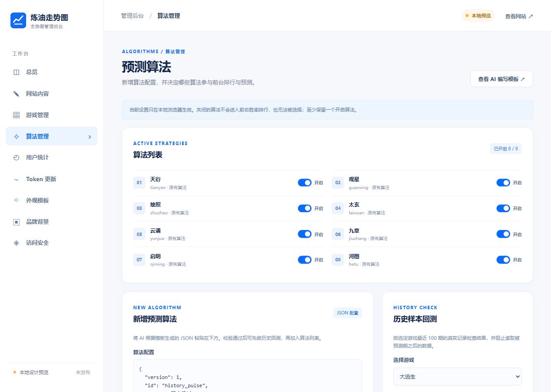
Task: Click the 04 badge beside 太玄
Action: tap(338, 209)
